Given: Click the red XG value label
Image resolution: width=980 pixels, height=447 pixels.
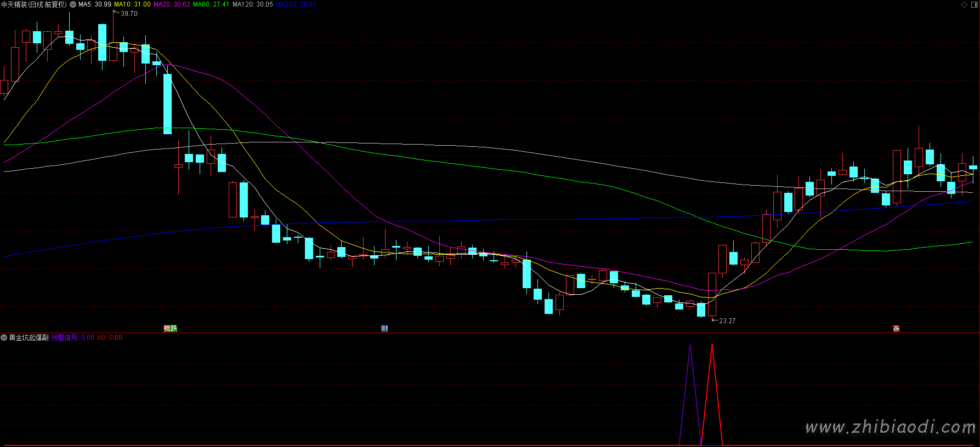Looking at the screenshot, I should [x=109, y=338].
